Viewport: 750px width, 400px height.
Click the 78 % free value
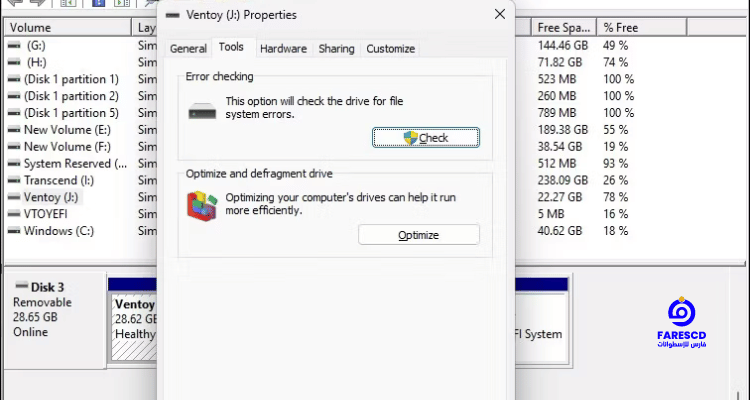click(x=616, y=197)
